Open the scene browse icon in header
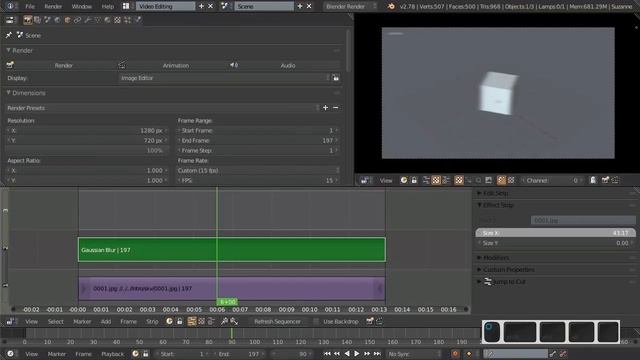640x360 pixels. (x=225, y=6)
